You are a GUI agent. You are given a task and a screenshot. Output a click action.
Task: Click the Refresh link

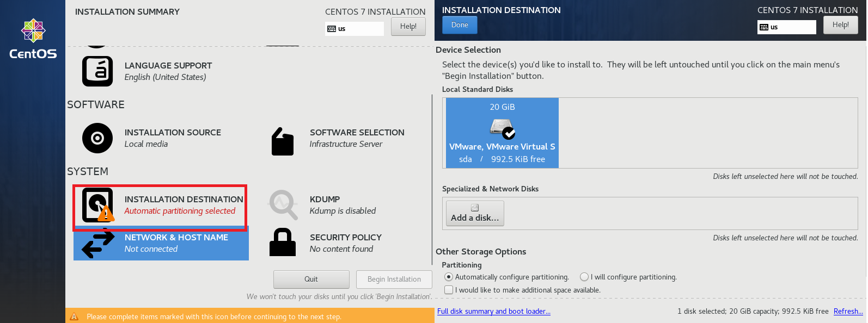click(848, 312)
